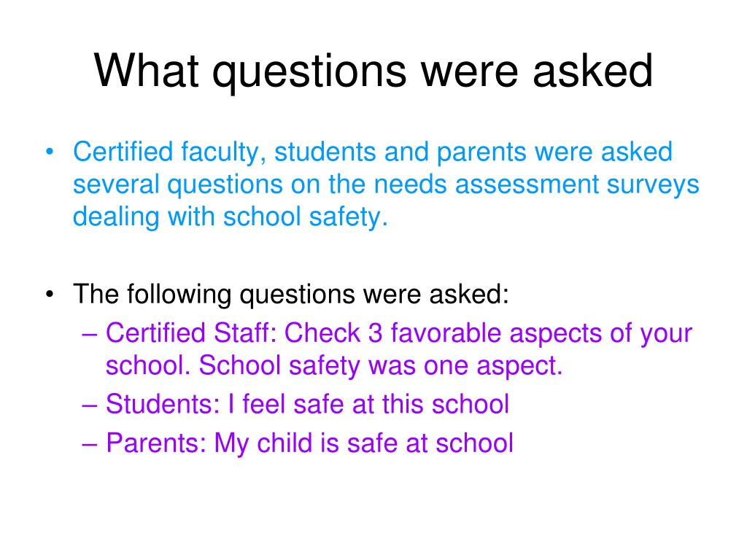Click the first blue bullet point marker

point(50,152)
